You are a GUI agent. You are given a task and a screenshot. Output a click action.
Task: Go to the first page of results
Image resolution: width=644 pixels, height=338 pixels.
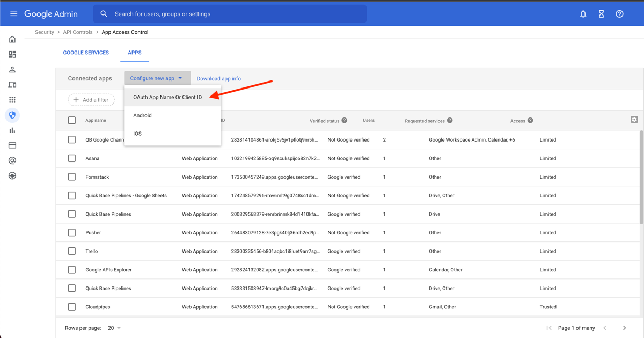click(548, 328)
